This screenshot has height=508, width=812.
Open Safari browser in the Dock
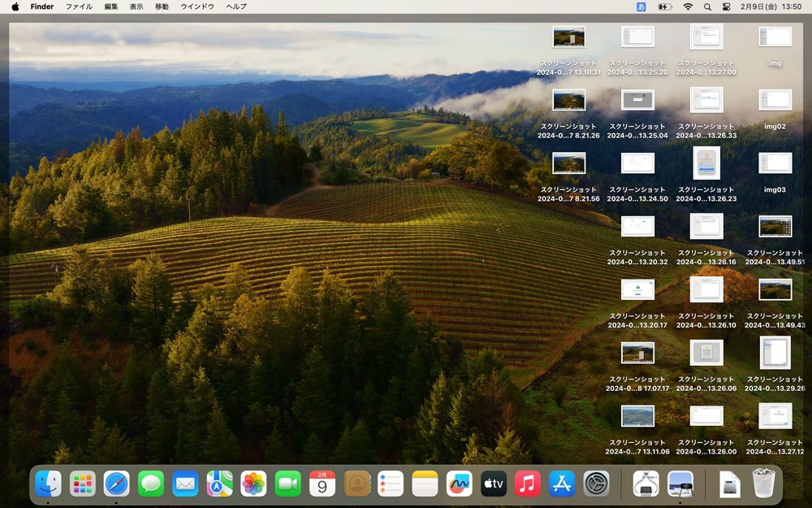click(116, 484)
